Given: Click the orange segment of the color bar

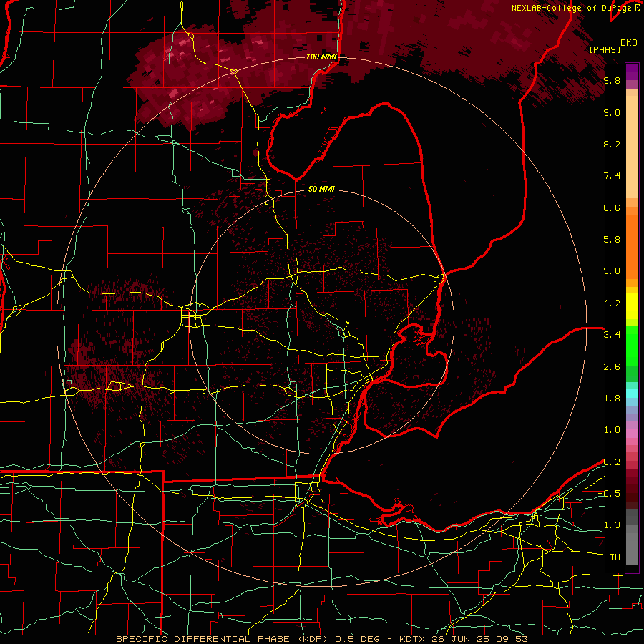Looking at the screenshot, I should [x=632, y=243].
